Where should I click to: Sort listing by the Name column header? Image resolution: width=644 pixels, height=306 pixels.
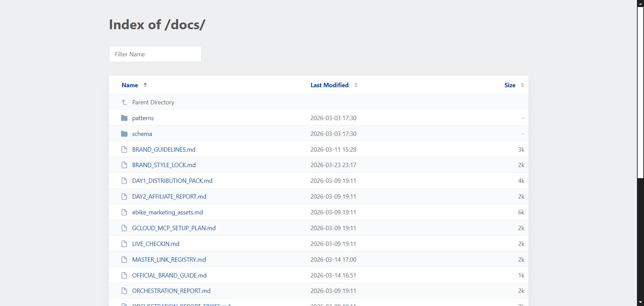130,85
